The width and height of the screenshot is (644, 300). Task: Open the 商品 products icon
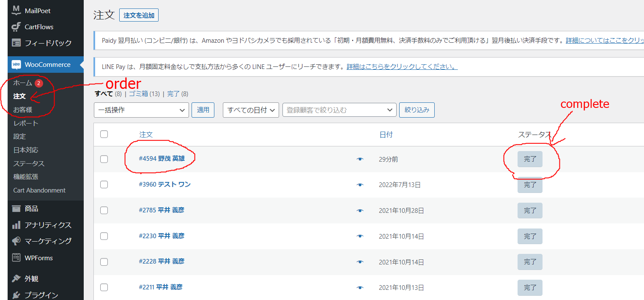(16, 209)
